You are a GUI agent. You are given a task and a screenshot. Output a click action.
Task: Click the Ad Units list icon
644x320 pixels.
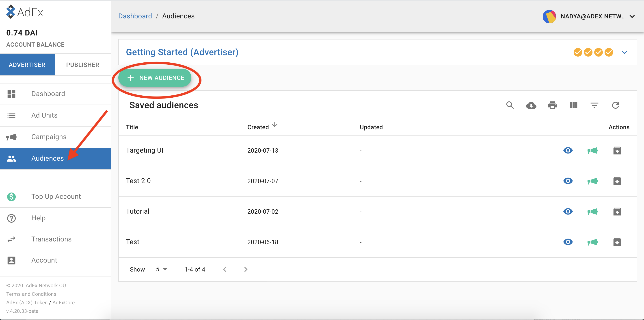[x=11, y=115]
